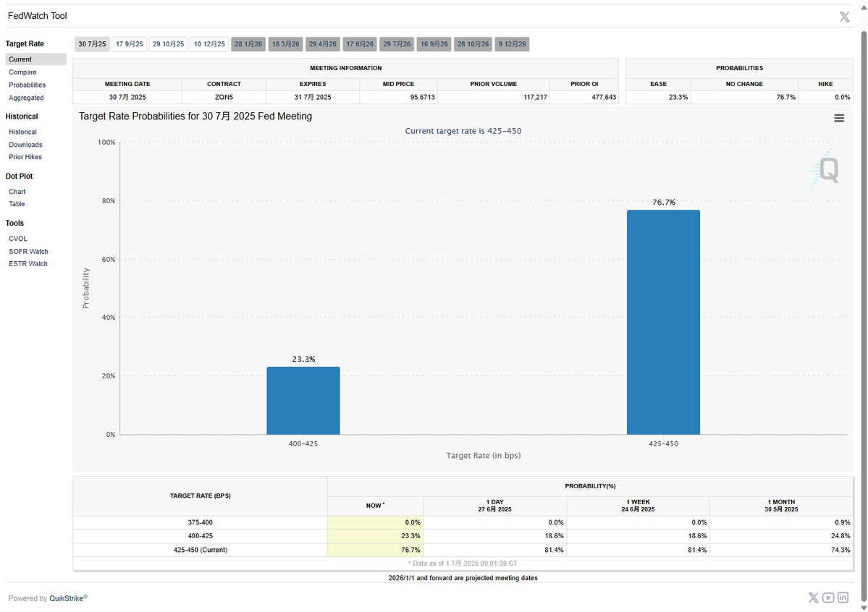Switch to the 28 1月26 meeting tab
This screenshot has width=868, height=612.
pyautogui.click(x=248, y=43)
